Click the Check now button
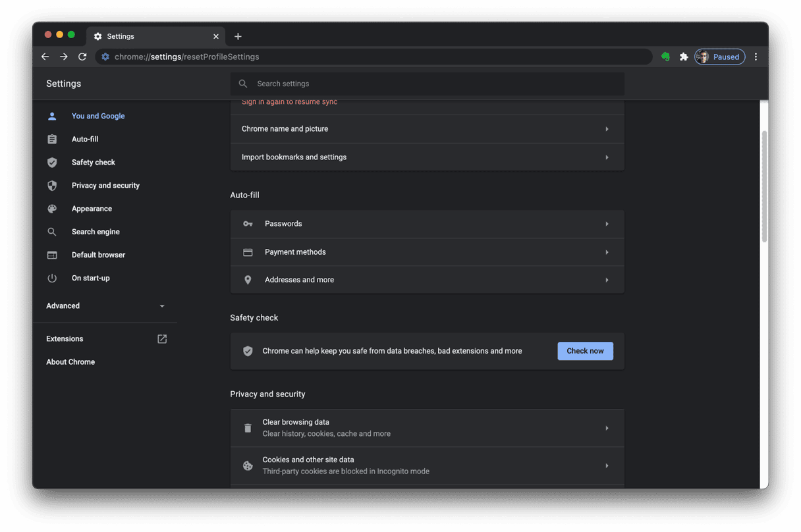The image size is (801, 532). coord(585,351)
